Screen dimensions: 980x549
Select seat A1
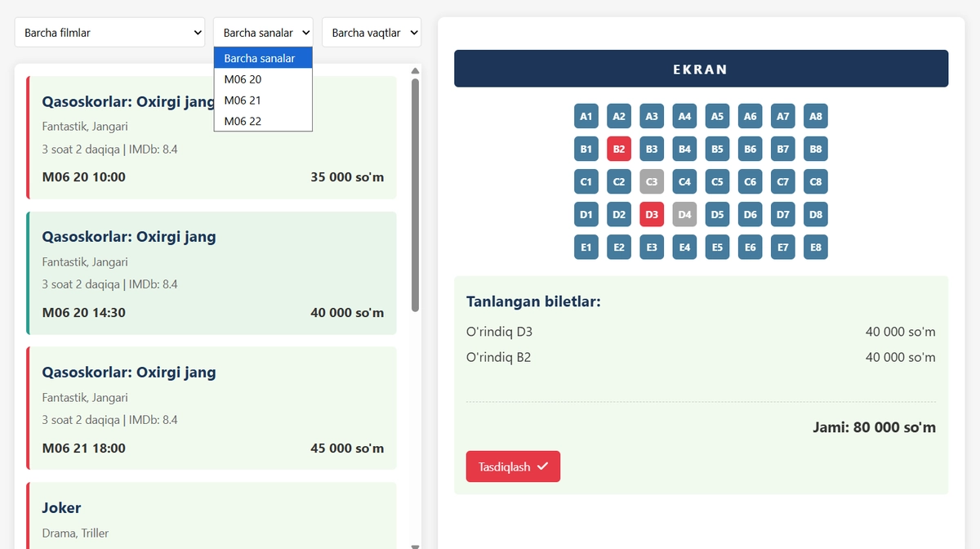[586, 116]
